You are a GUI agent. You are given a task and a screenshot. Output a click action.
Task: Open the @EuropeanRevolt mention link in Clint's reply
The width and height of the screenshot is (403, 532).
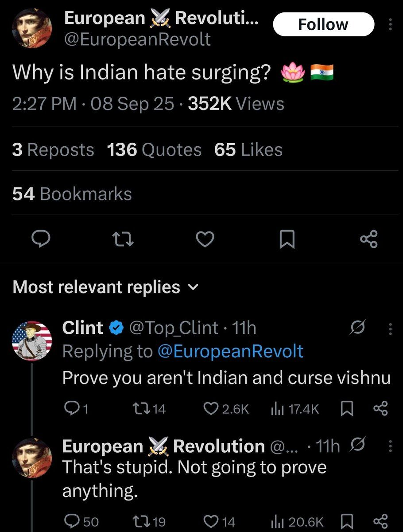[x=230, y=351]
